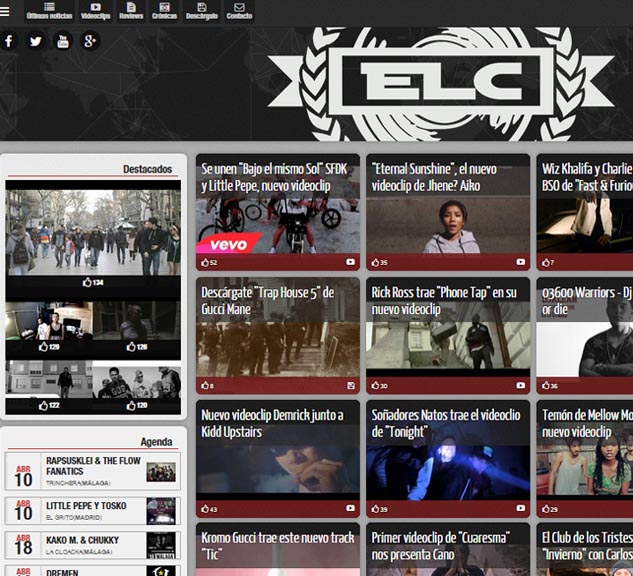Click video icon on Soñadores Natos post
Image resolution: width=633 pixels, height=576 pixels.
(x=520, y=508)
